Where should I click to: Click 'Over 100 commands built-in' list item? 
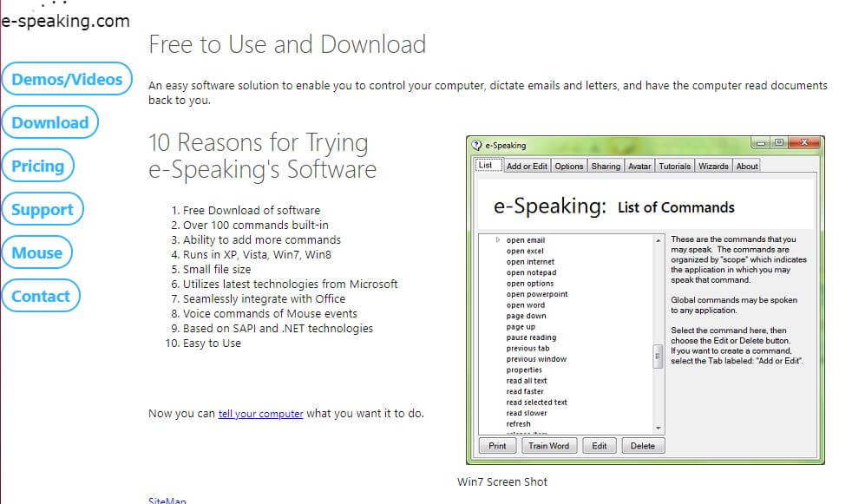point(255,225)
